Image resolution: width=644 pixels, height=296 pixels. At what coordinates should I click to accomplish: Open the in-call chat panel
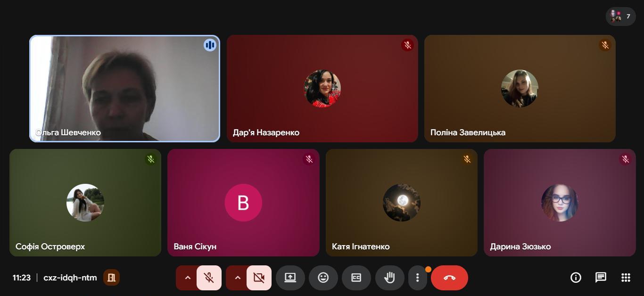(600, 278)
